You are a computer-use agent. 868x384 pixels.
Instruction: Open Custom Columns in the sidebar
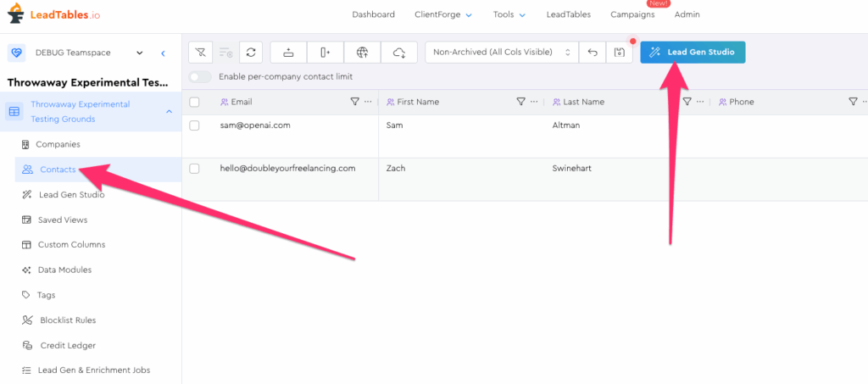pyautogui.click(x=71, y=245)
